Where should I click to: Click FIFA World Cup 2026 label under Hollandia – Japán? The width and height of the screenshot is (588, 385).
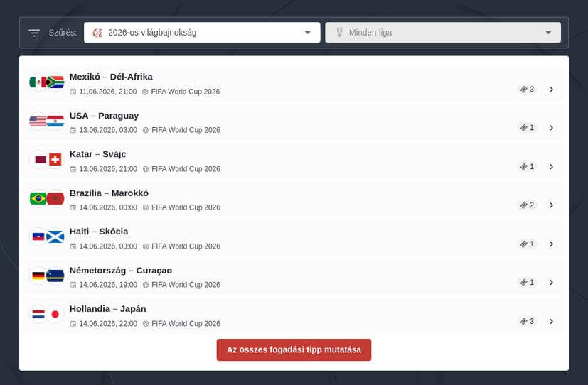[x=185, y=324]
